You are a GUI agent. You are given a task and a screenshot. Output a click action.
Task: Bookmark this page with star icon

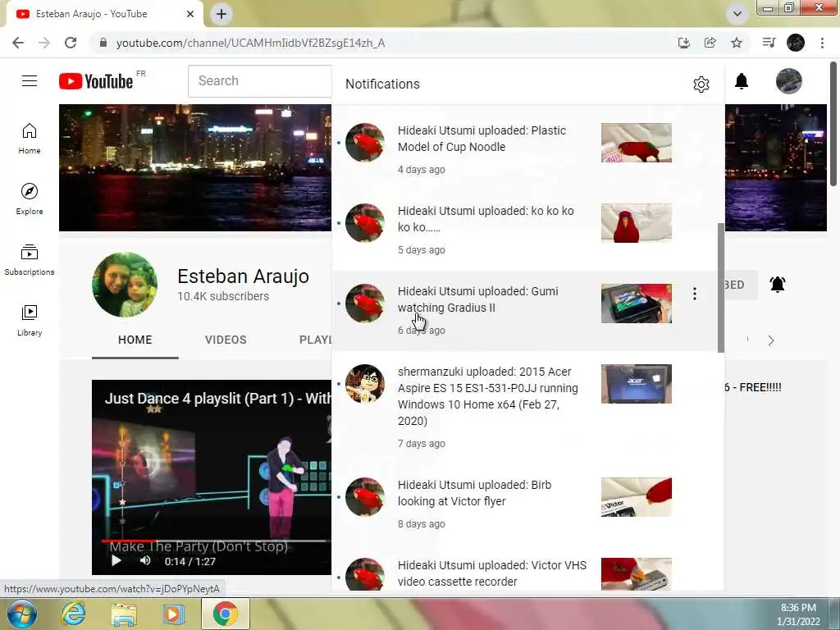(x=737, y=43)
